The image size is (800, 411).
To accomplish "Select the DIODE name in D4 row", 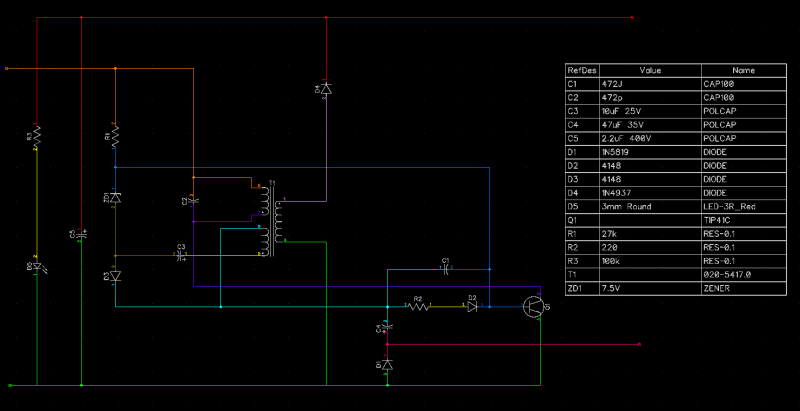I will pyautogui.click(x=744, y=193).
